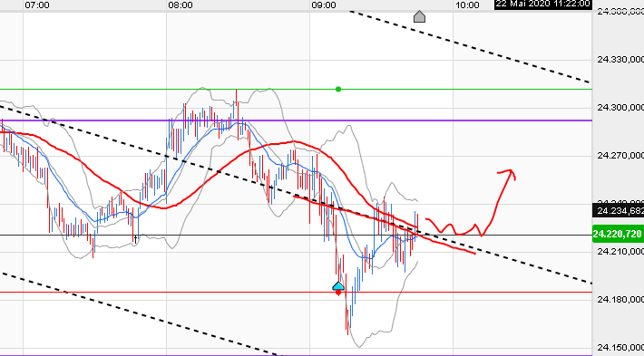This screenshot has width=644, height=356.
Task: Click the 07:00 time axis label
Action: (37, 5)
